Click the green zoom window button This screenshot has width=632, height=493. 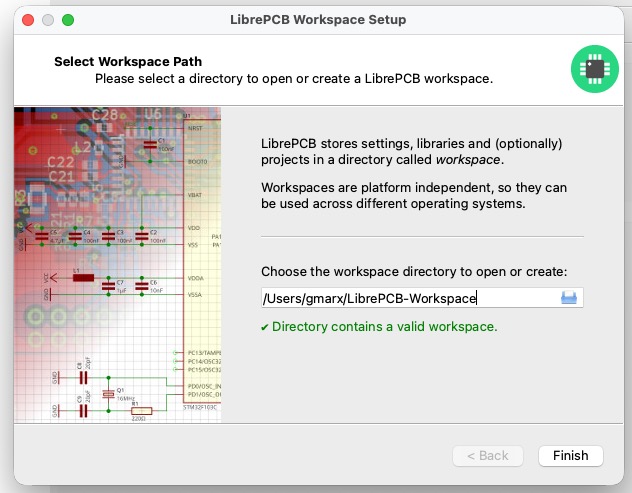click(x=68, y=20)
